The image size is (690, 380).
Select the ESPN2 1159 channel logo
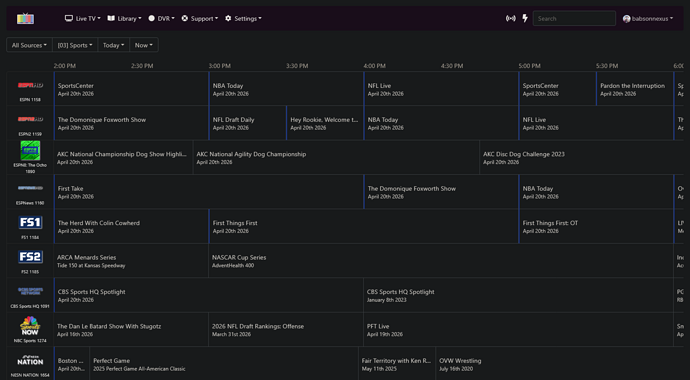[x=30, y=119]
